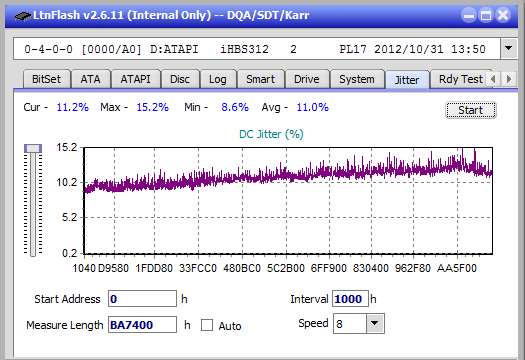Screen dimensions: 525x360
Task: Click the Start button
Action: [x=470, y=110]
